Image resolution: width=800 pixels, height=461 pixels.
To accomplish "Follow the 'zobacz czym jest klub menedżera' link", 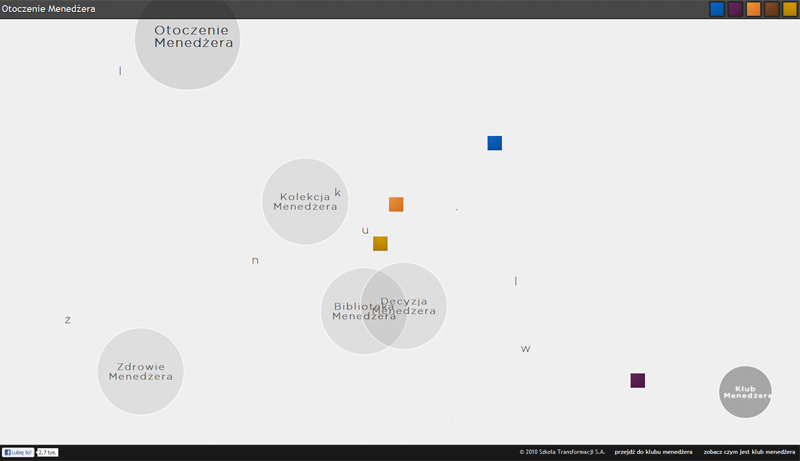I will click(x=749, y=452).
